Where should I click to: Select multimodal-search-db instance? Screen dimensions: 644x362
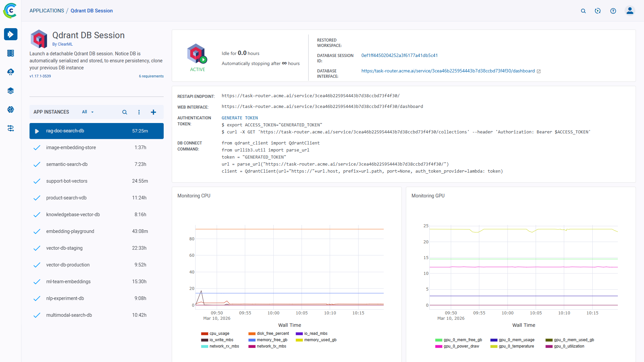tap(97, 315)
